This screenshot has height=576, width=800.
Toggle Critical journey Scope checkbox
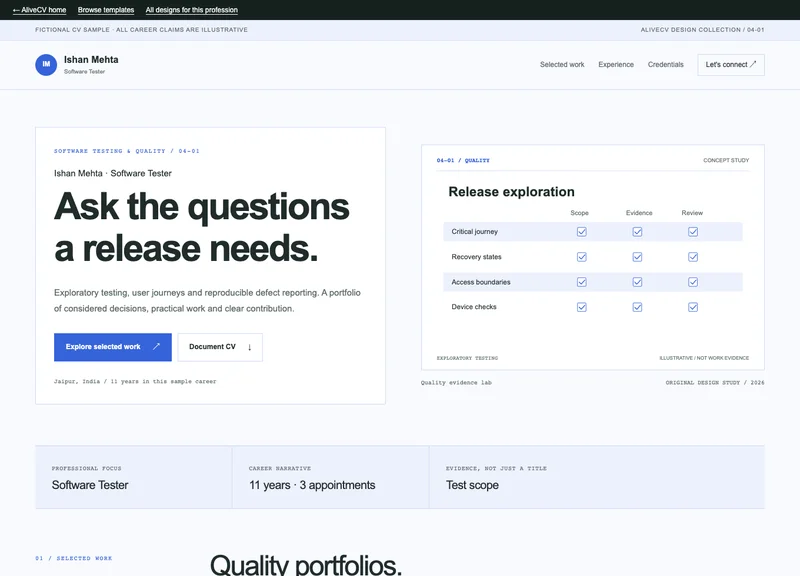[582, 232]
